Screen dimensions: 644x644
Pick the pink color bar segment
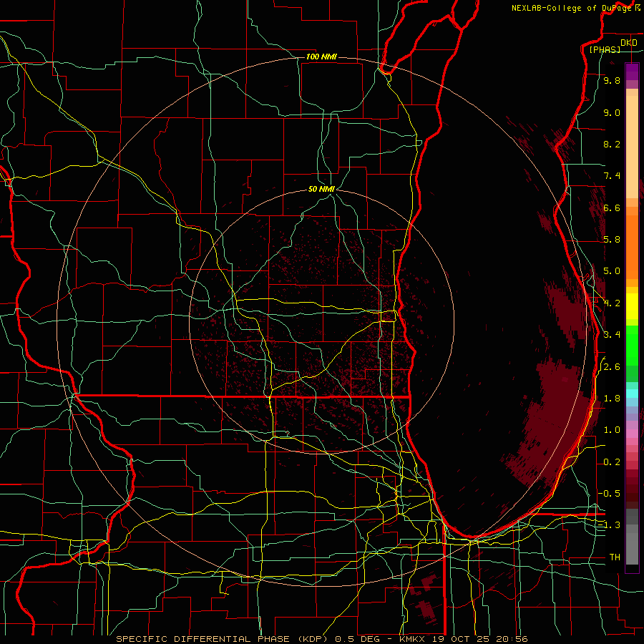[632, 434]
